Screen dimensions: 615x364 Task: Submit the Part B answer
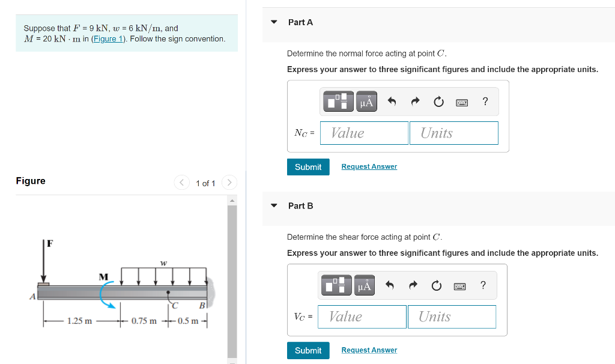(308, 350)
